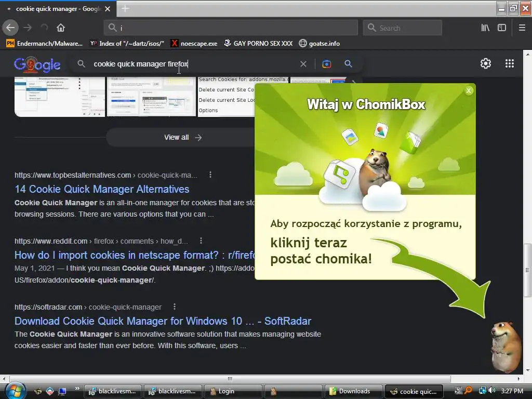Click the taskbar clock 3:27 PM
This screenshot has height=399, width=532.
click(x=512, y=391)
